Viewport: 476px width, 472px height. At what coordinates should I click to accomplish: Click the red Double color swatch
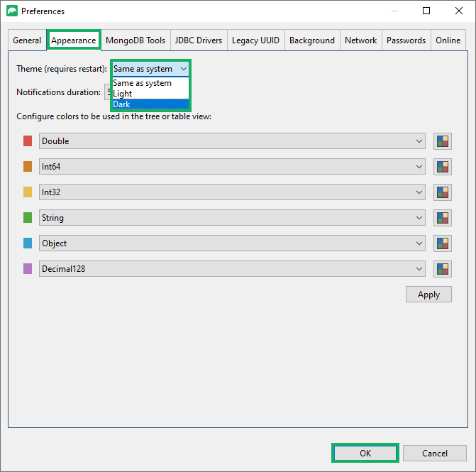point(28,141)
